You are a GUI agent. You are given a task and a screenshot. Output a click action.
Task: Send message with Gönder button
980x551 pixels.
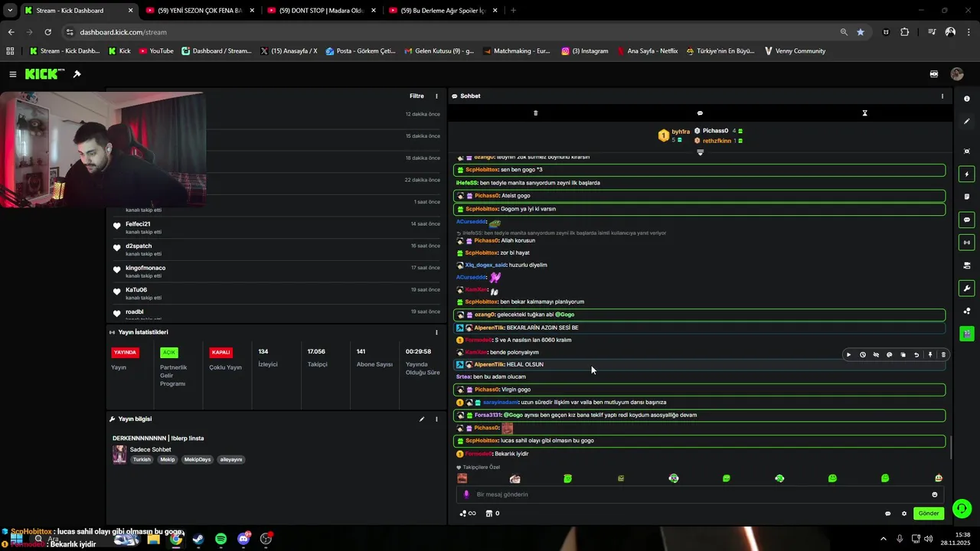coord(929,514)
